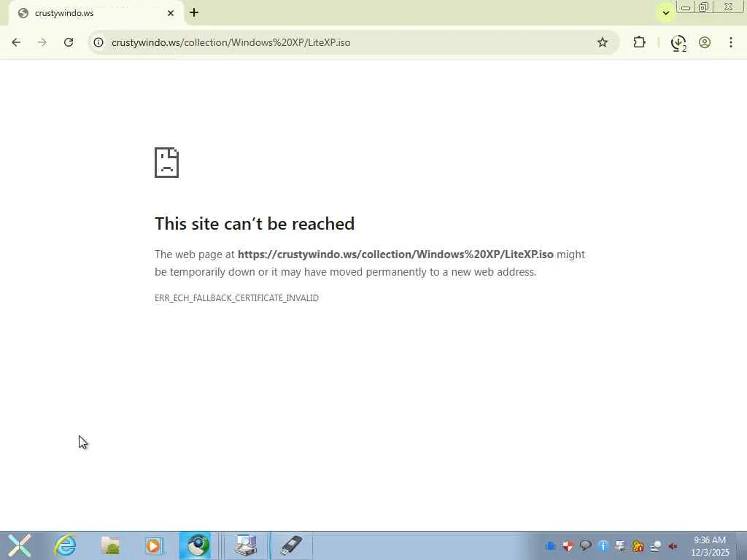Close the crustywindo.ws tab
The image size is (747, 560).
point(171,13)
